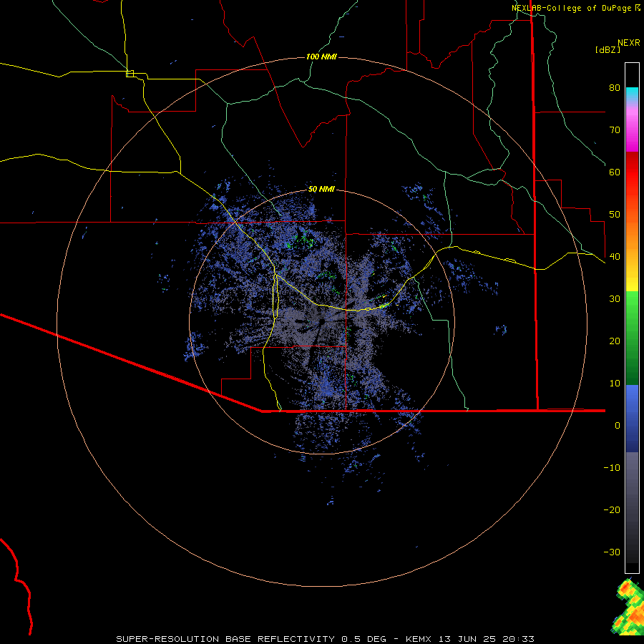Click the orange-yellow segment of the color bar

click(632, 243)
